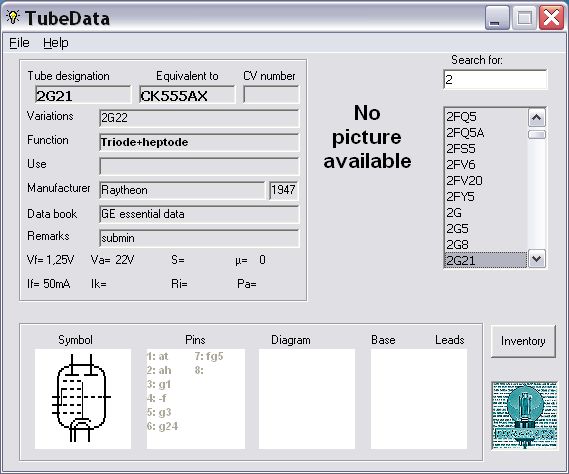Open the Inventory button
Viewport: 569px width, 474px height.
523,341
